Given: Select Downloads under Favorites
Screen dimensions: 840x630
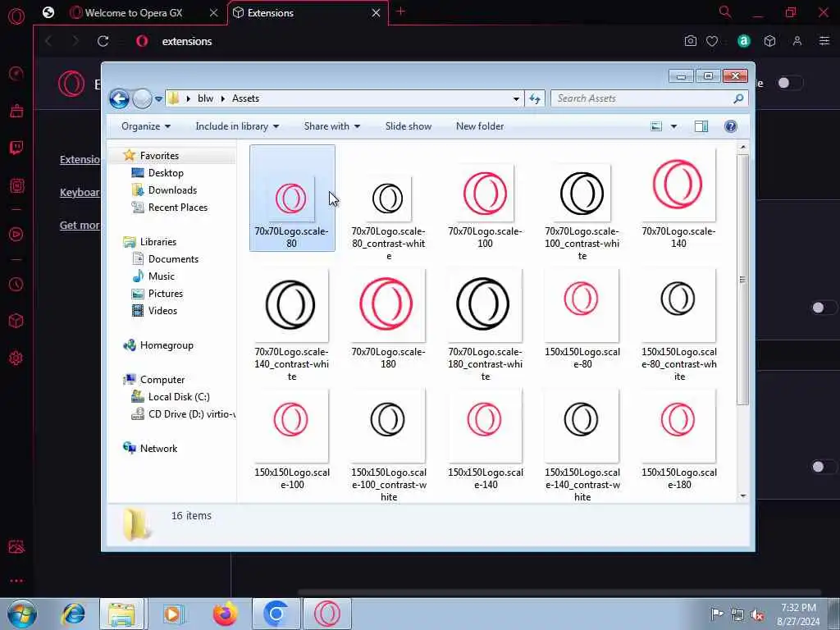Looking at the screenshot, I should [172, 190].
